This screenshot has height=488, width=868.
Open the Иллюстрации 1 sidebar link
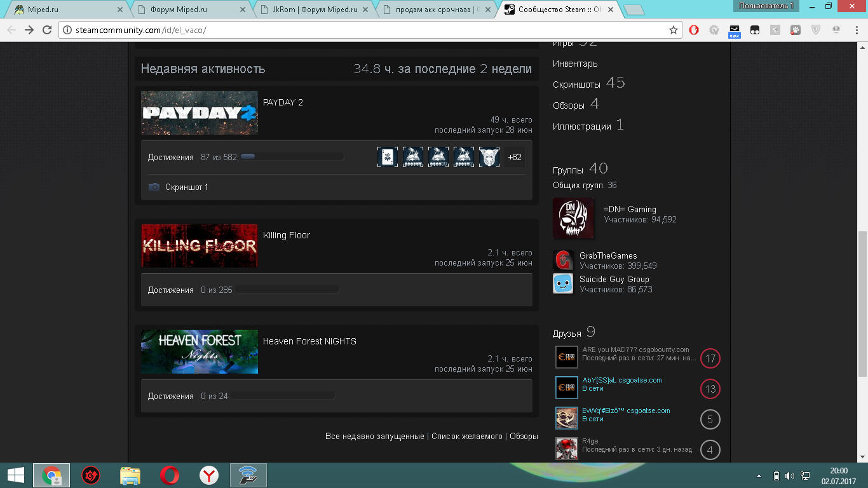(x=588, y=126)
